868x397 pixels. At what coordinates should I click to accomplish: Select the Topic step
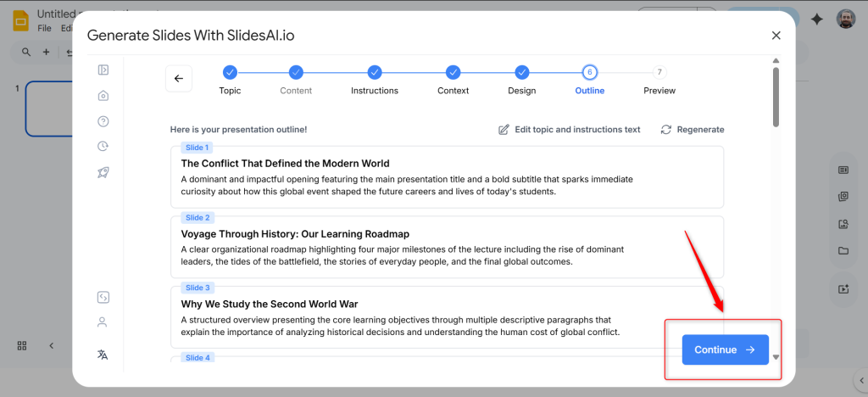tap(230, 80)
